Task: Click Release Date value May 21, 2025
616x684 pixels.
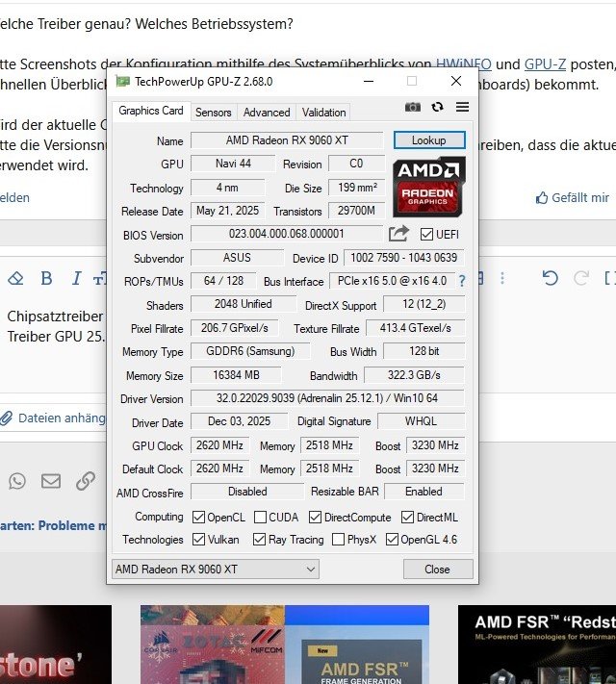Action: pos(227,211)
